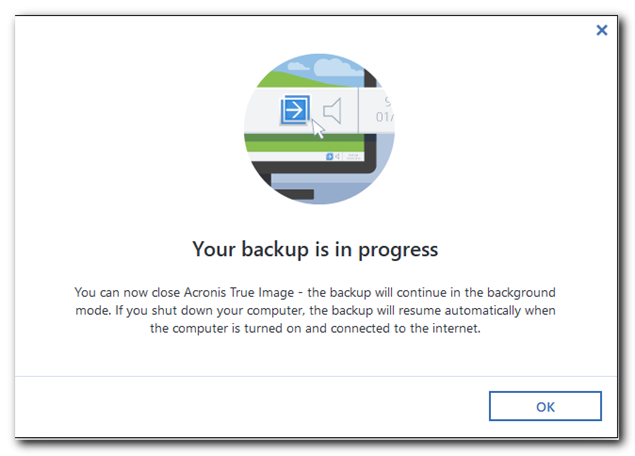Close the backup progress dialog with X
635x456 pixels.
[602, 30]
